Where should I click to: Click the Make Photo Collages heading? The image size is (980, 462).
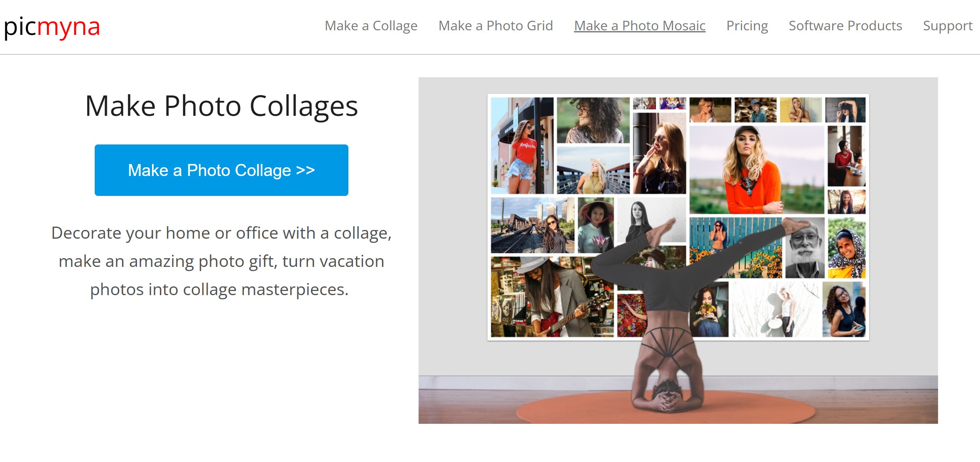click(221, 106)
